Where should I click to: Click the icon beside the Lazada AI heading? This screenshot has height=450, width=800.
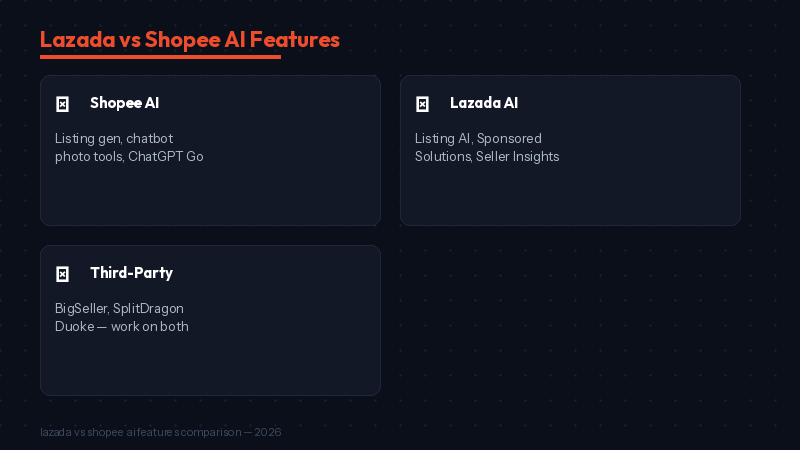tap(422, 104)
